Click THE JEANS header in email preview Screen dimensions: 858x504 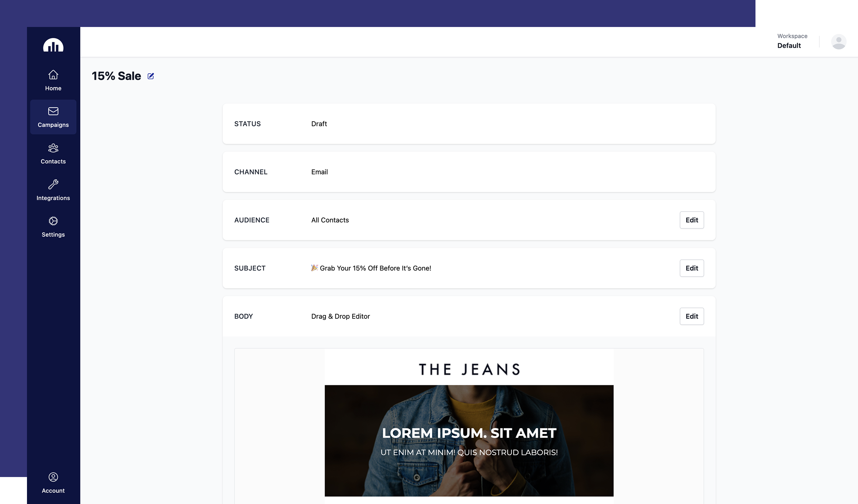(x=469, y=369)
